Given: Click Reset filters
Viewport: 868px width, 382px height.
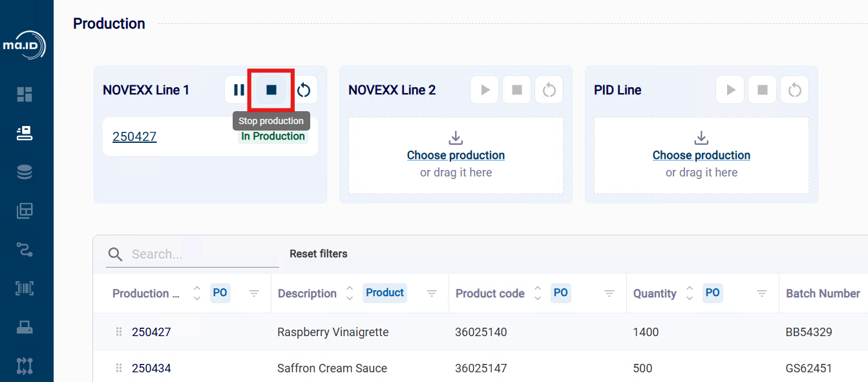Looking at the screenshot, I should click(x=319, y=254).
